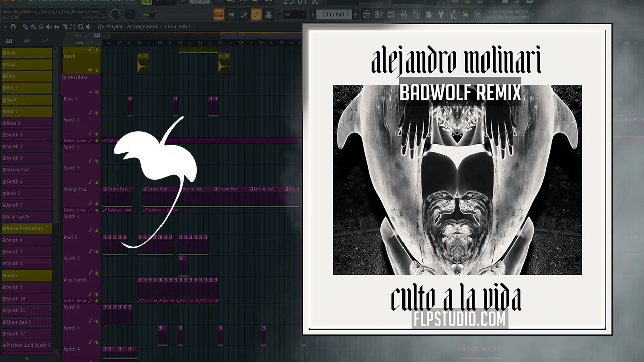Screen dimensions: 644x362
Task: Click the down arrow of the pattern picker scrollbar
Action: [56, 353]
